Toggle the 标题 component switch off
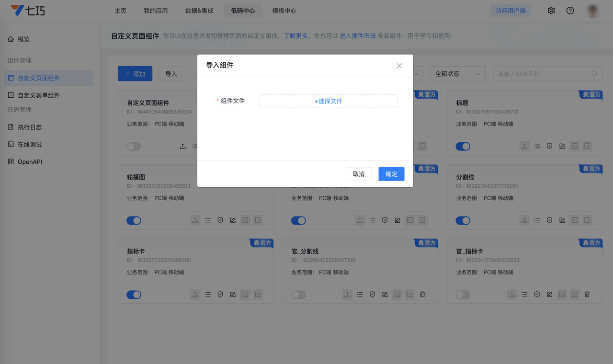613x364 pixels. (x=463, y=146)
